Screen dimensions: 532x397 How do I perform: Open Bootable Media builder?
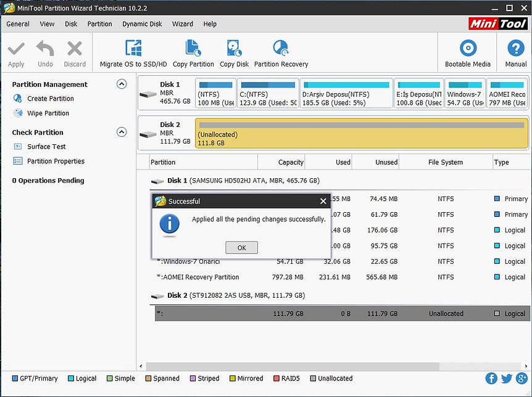(x=468, y=54)
